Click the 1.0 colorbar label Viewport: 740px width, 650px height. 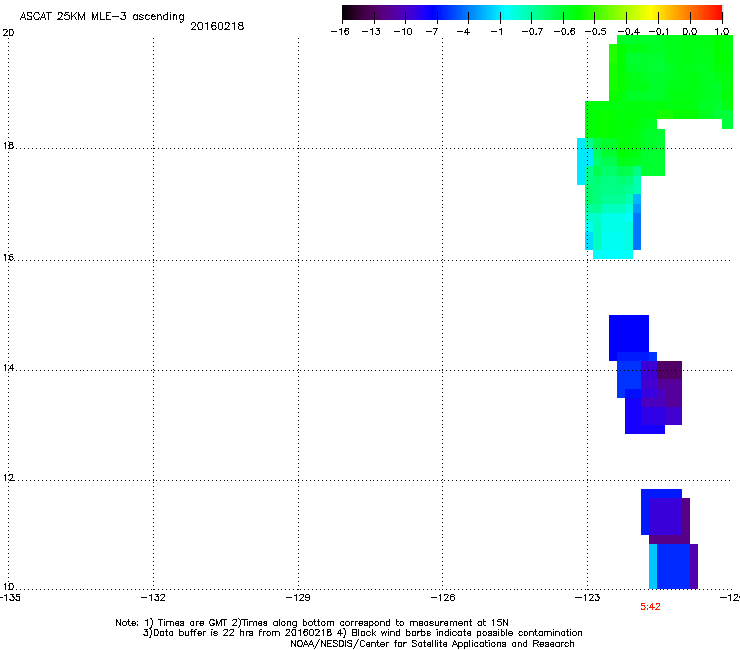[x=722, y=32]
